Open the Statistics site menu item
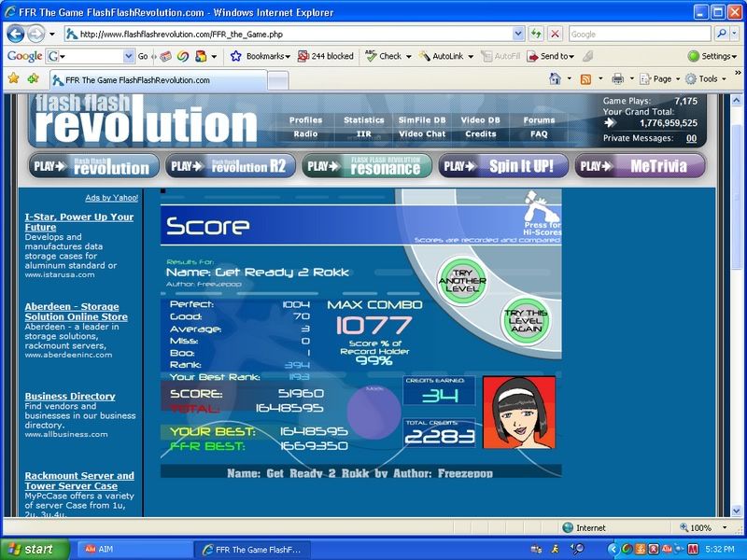Screen dimensions: 747x560 pos(363,120)
